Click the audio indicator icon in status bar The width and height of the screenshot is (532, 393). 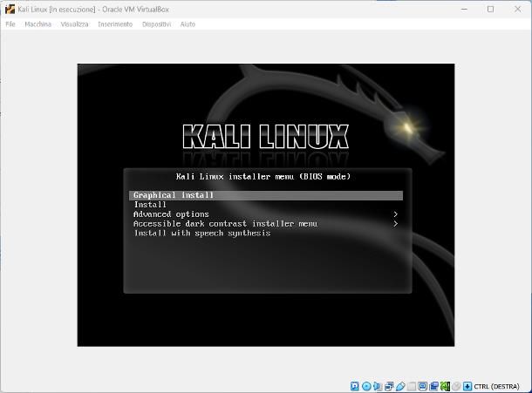[x=378, y=386]
